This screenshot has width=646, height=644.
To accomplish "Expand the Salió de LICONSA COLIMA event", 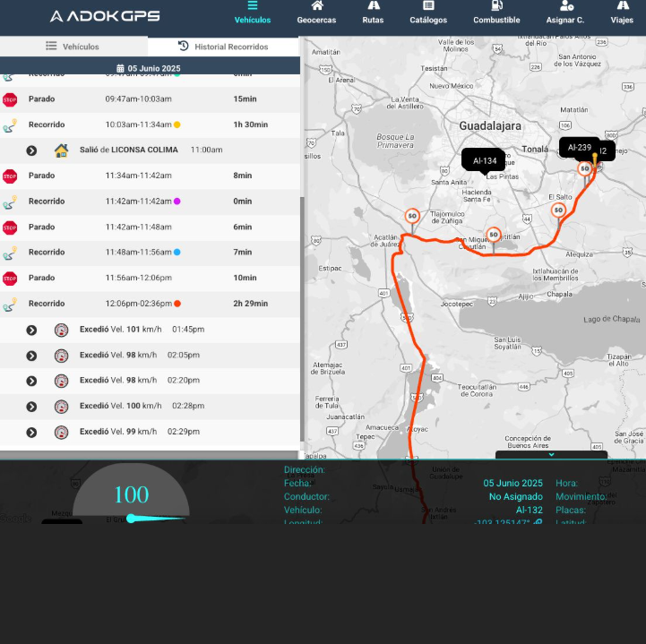I will point(31,150).
